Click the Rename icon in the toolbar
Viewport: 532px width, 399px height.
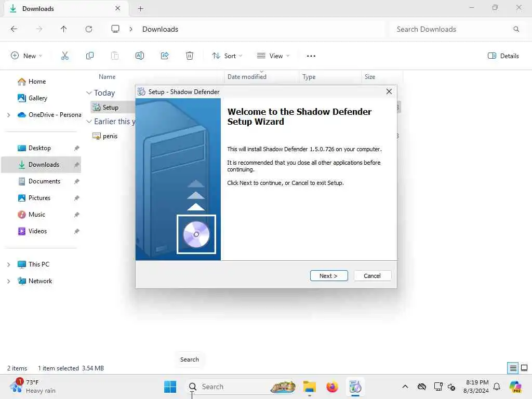coord(140,56)
